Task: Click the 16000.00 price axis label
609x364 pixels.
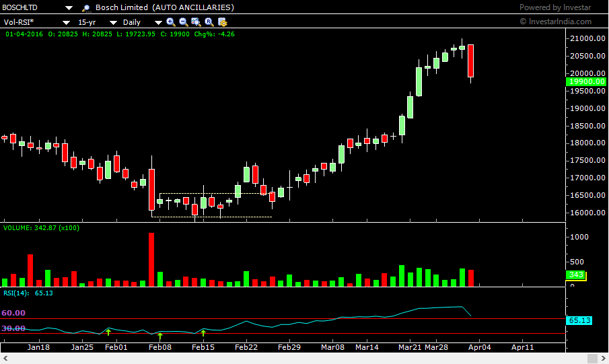Action: coord(587,213)
